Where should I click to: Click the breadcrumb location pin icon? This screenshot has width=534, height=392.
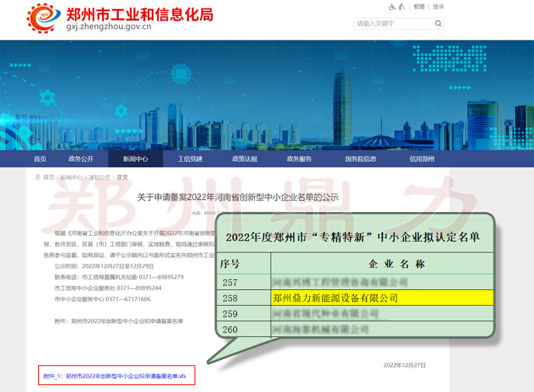[37, 177]
